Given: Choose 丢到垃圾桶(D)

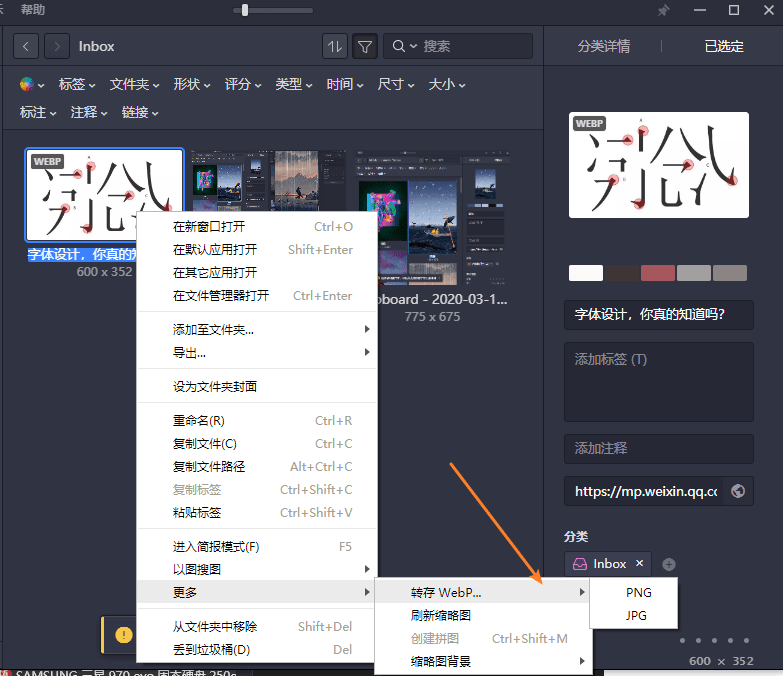Looking at the screenshot, I should (x=257, y=650).
